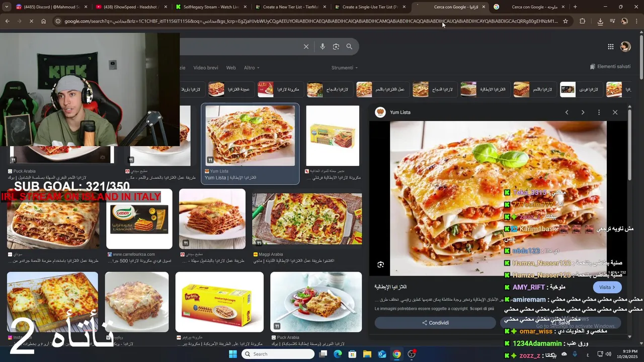Open Chrome downloads

[x=600, y=21]
